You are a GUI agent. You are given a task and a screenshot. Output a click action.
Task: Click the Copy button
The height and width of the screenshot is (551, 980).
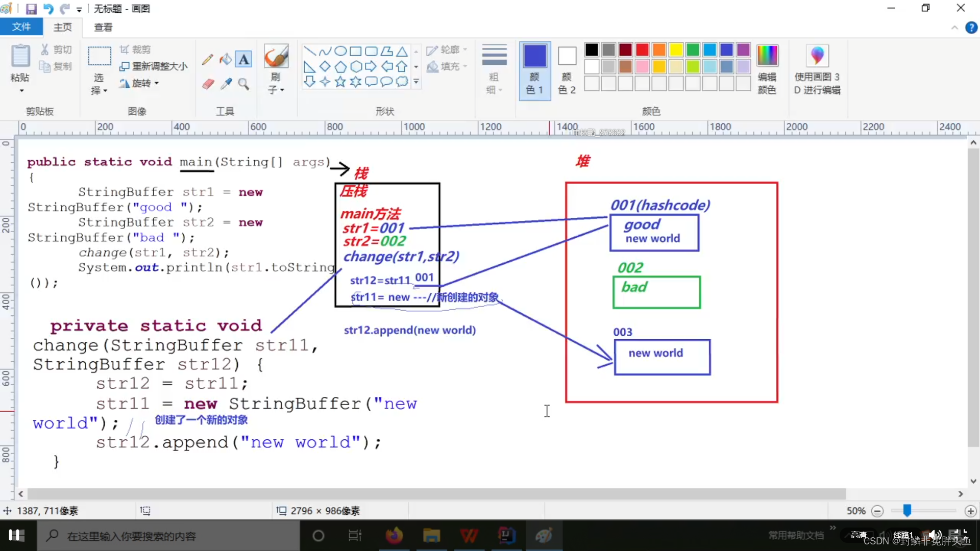pyautogui.click(x=56, y=66)
